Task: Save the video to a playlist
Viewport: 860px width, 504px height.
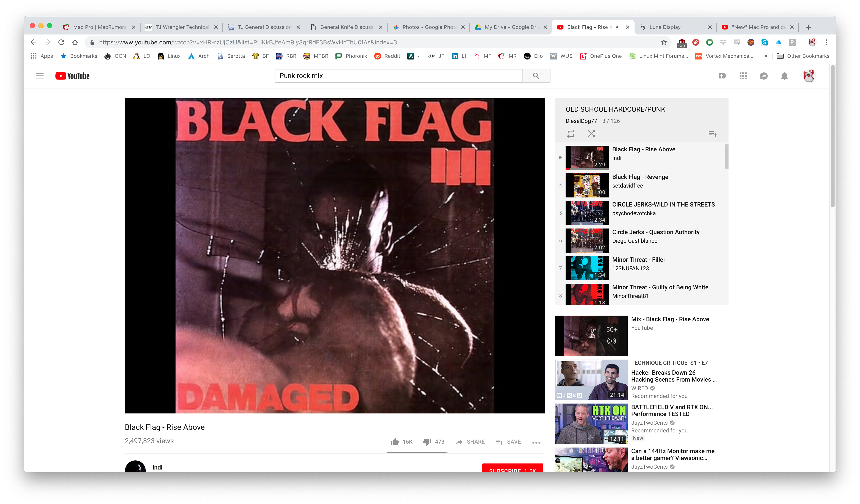Action: tap(508, 442)
